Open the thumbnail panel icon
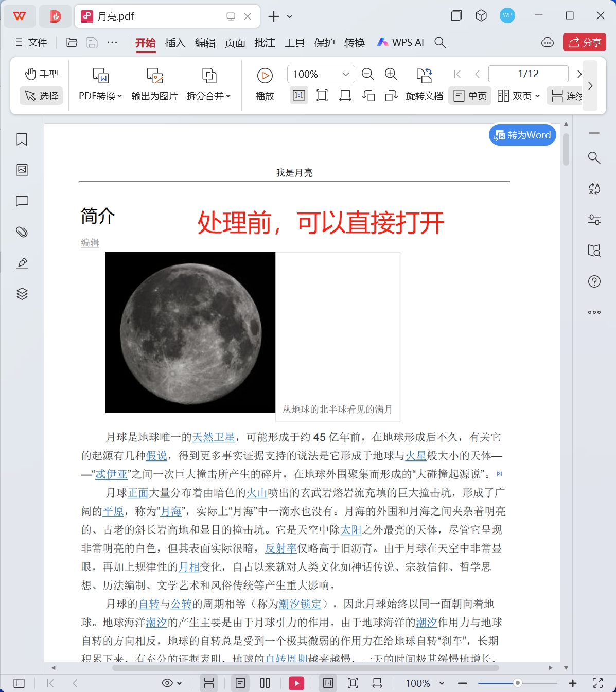Viewport: 616px width, 692px height. pos(22,170)
